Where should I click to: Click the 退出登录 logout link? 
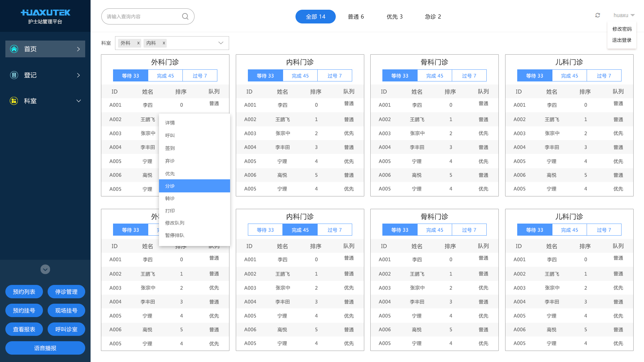[x=622, y=40]
